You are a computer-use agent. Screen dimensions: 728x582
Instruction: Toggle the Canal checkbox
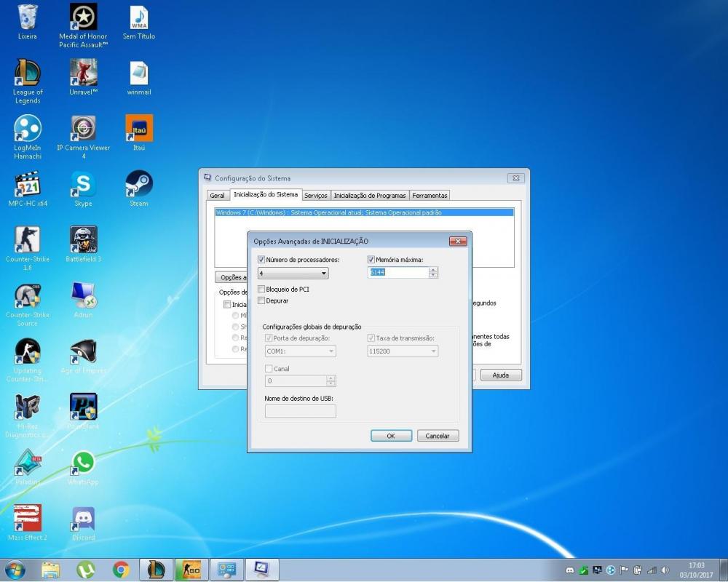(x=269, y=369)
